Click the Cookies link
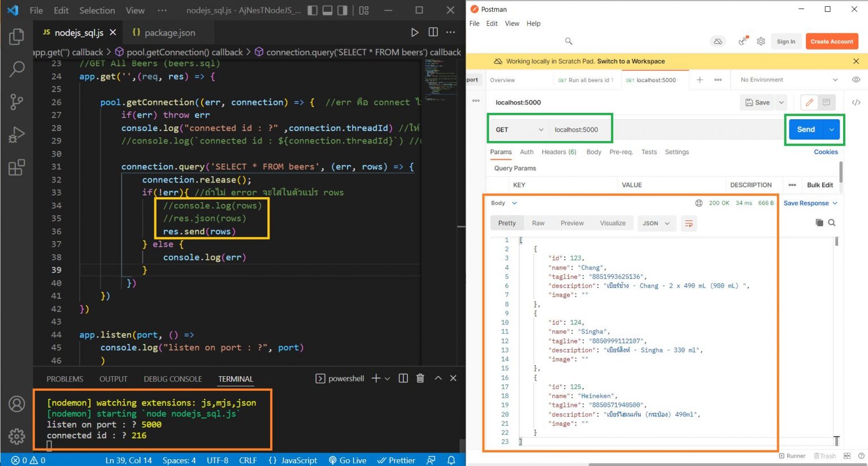Viewport: 868px width, 466px height. click(x=826, y=152)
